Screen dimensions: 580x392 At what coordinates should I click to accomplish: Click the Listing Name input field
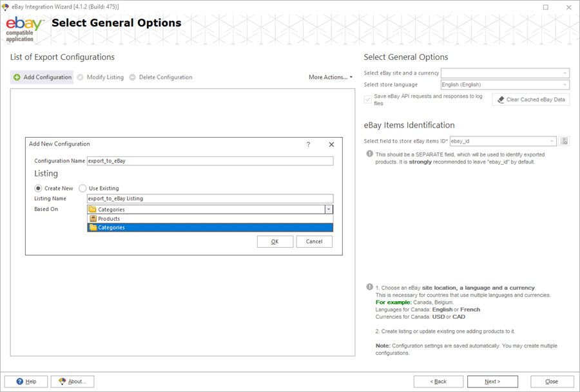210,199
